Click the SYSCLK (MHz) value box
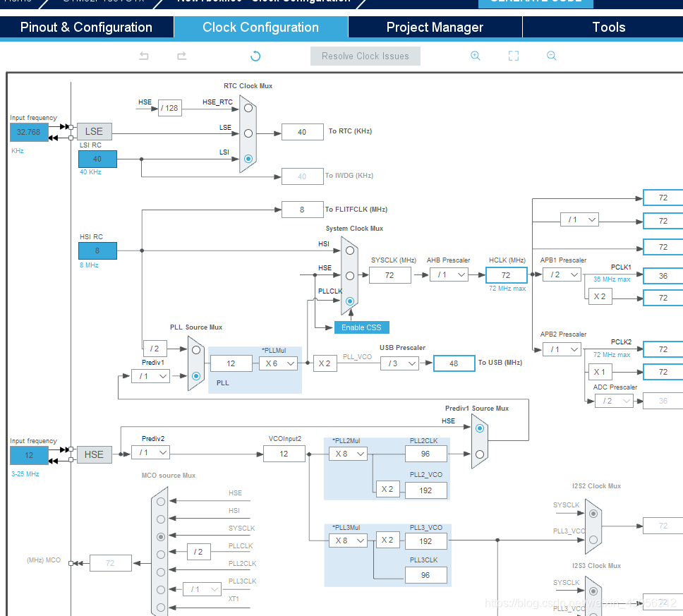683x616 pixels. coord(390,275)
